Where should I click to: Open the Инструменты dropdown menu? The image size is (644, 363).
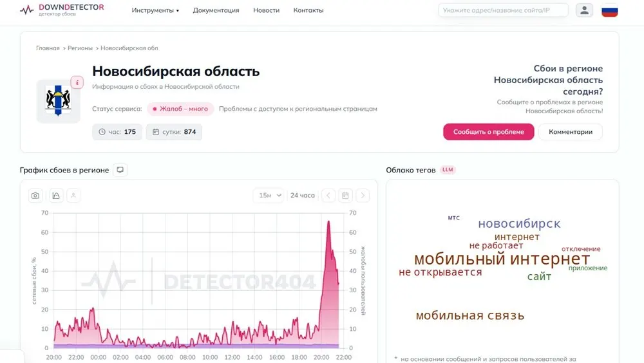(x=155, y=10)
